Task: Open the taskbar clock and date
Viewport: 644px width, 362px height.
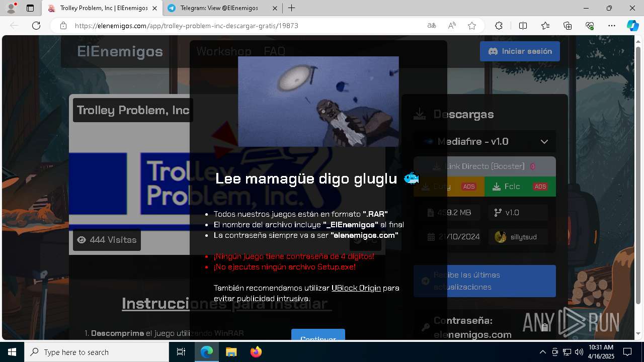Action: point(601,352)
